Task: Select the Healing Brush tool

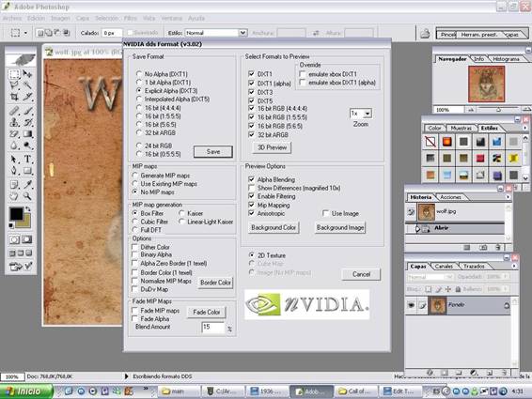Action: click(14, 111)
